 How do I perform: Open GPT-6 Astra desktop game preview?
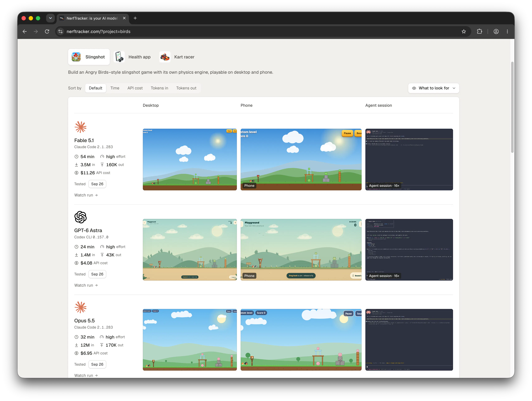click(x=190, y=250)
